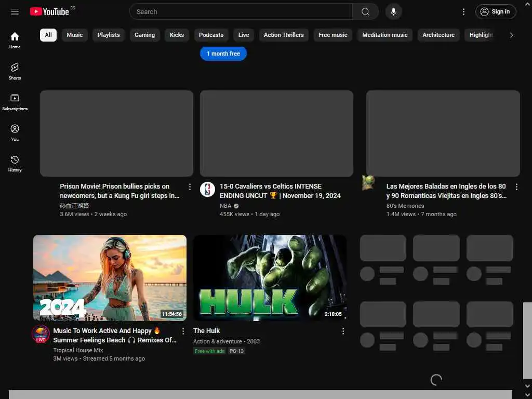Click the 1 month free button
The height and width of the screenshot is (399, 532).
tap(223, 54)
